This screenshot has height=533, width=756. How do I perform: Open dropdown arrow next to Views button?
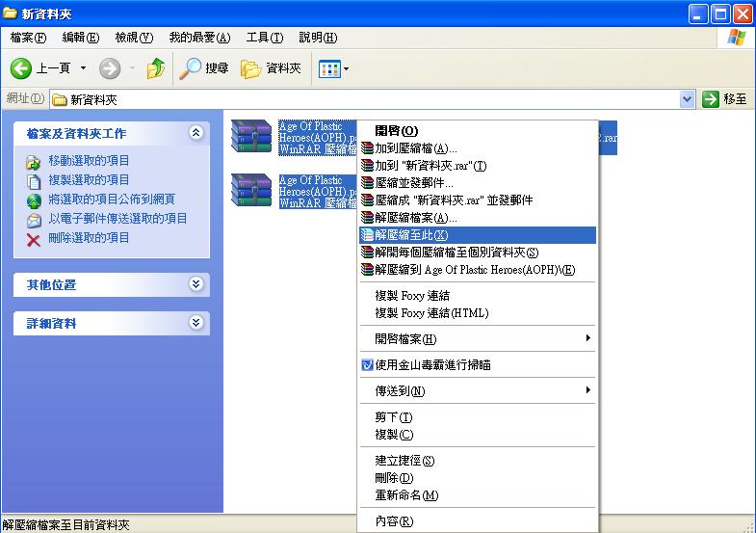tap(346, 69)
